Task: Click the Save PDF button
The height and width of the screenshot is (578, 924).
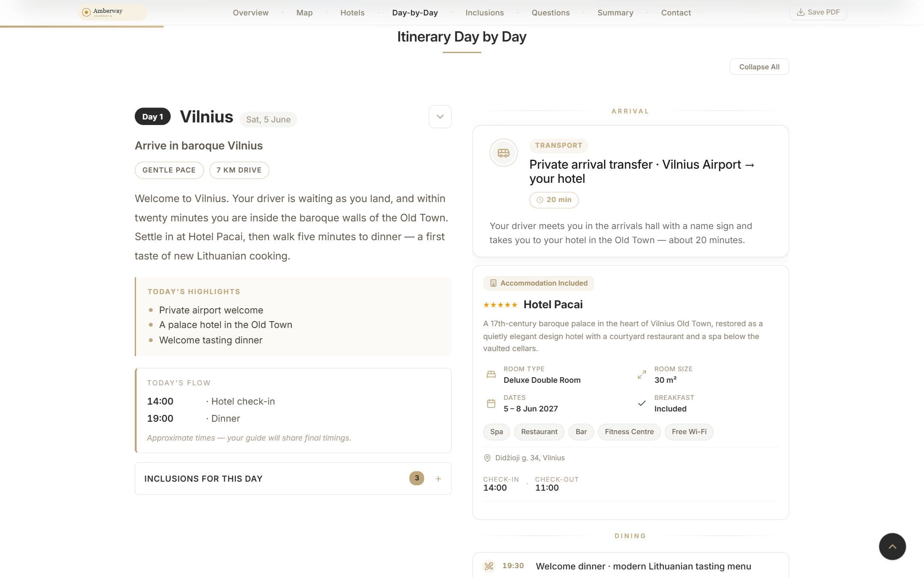Action: [x=818, y=12]
